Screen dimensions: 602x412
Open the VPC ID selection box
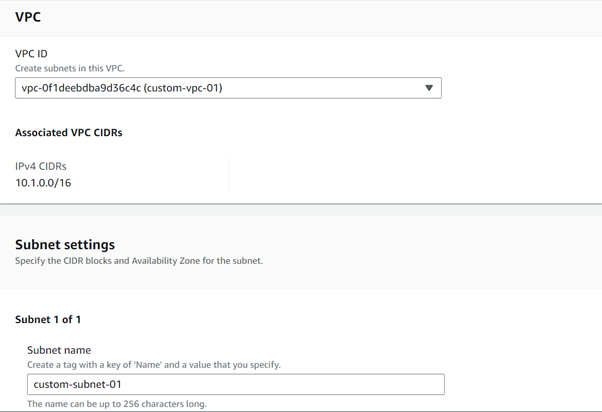click(x=228, y=88)
